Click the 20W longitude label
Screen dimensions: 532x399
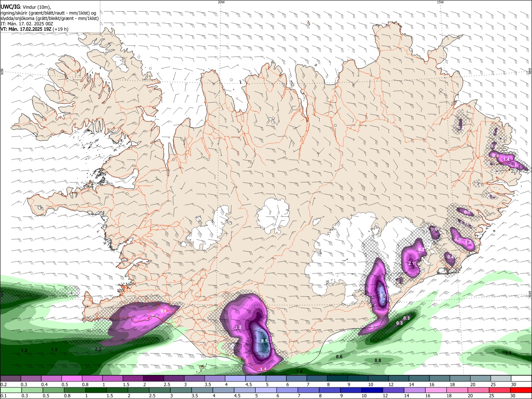[221, 2]
